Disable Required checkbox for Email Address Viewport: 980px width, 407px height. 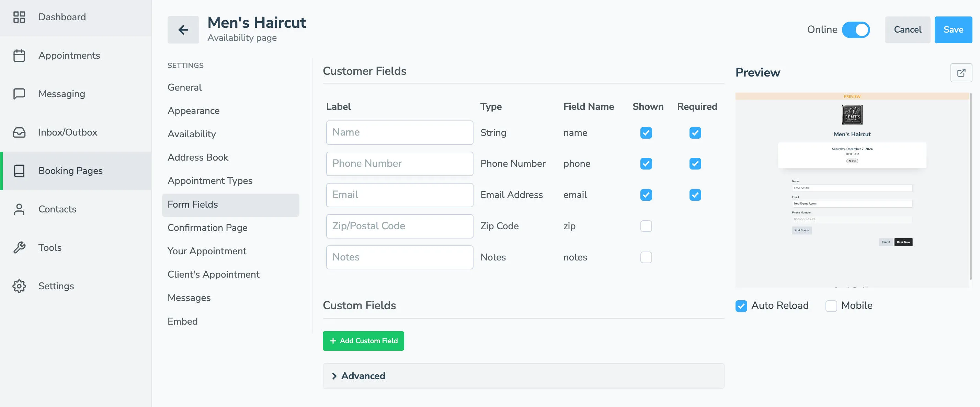coord(695,195)
